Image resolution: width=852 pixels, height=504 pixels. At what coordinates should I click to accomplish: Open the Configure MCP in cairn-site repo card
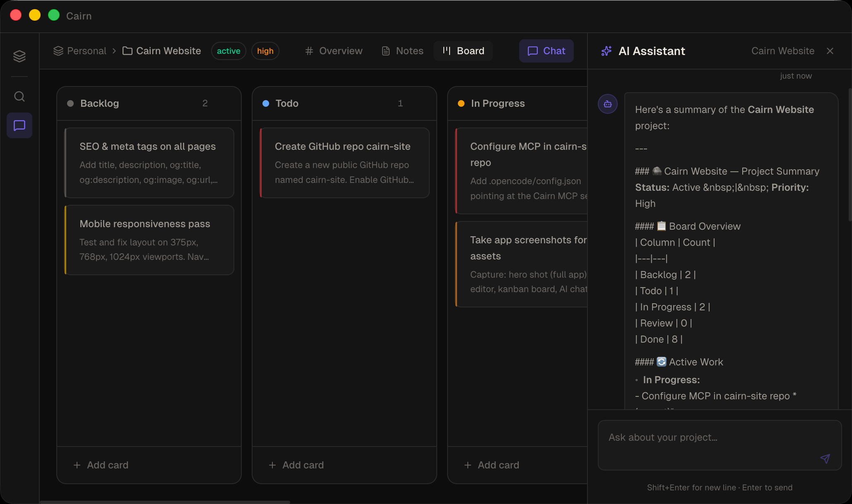pyautogui.click(x=521, y=171)
